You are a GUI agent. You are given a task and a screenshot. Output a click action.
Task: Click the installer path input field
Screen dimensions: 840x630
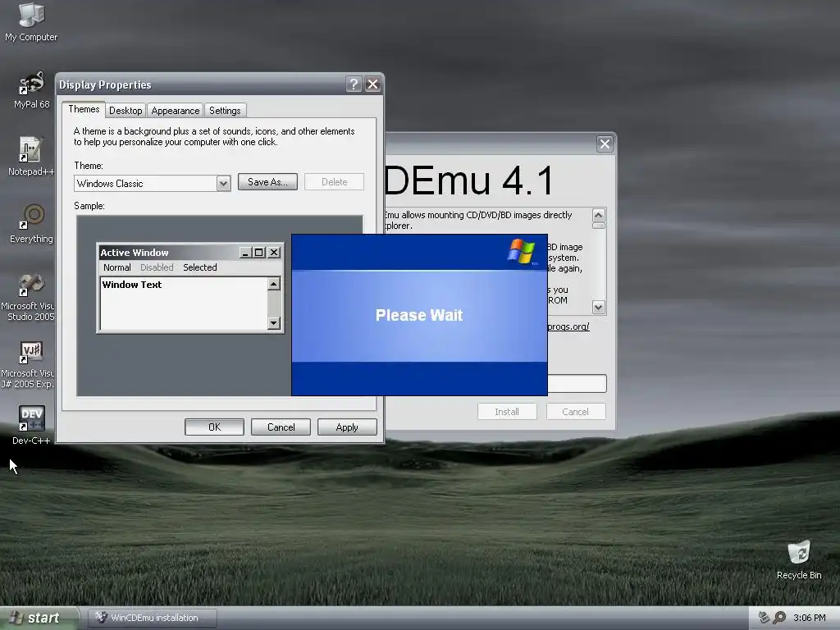[577, 384]
